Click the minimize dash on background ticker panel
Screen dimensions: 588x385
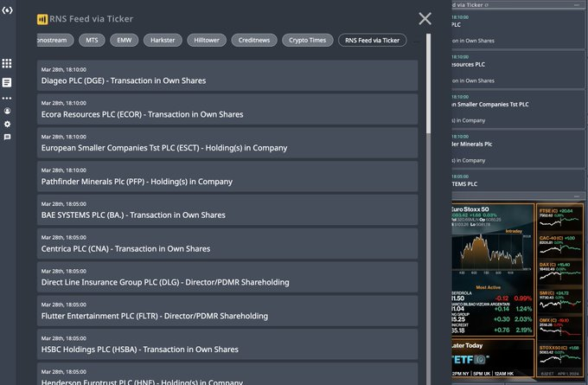point(577,5)
